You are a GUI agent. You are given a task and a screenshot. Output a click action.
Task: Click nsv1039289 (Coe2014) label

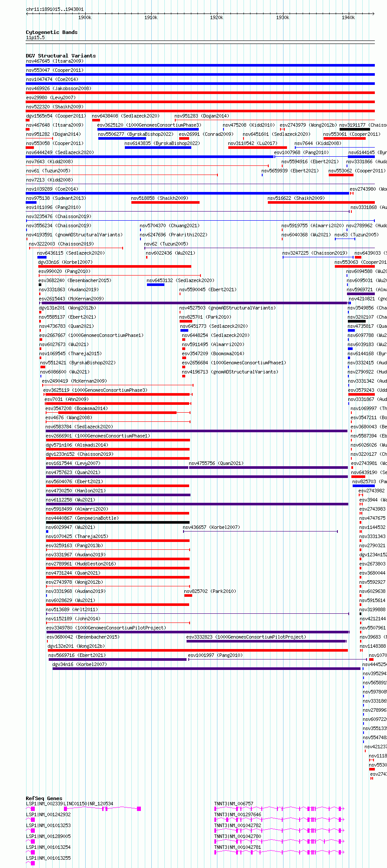point(52,189)
